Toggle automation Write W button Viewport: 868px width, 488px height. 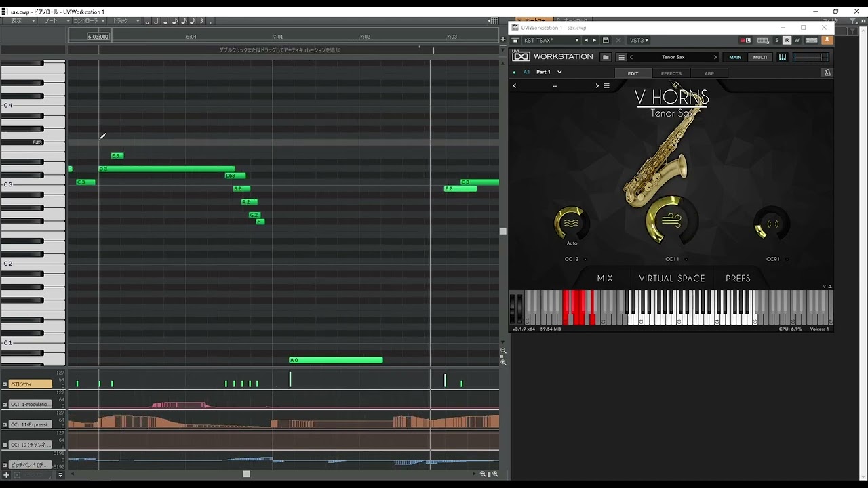tap(797, 41)
